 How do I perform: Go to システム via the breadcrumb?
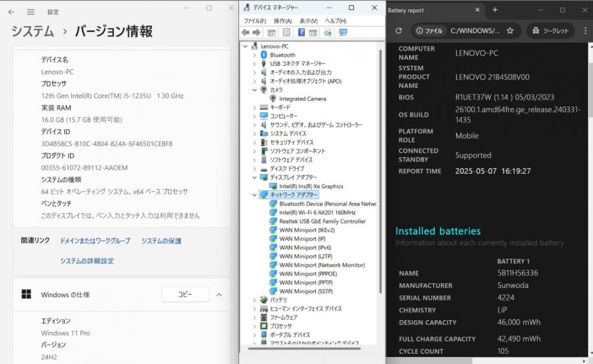point(33,31)
